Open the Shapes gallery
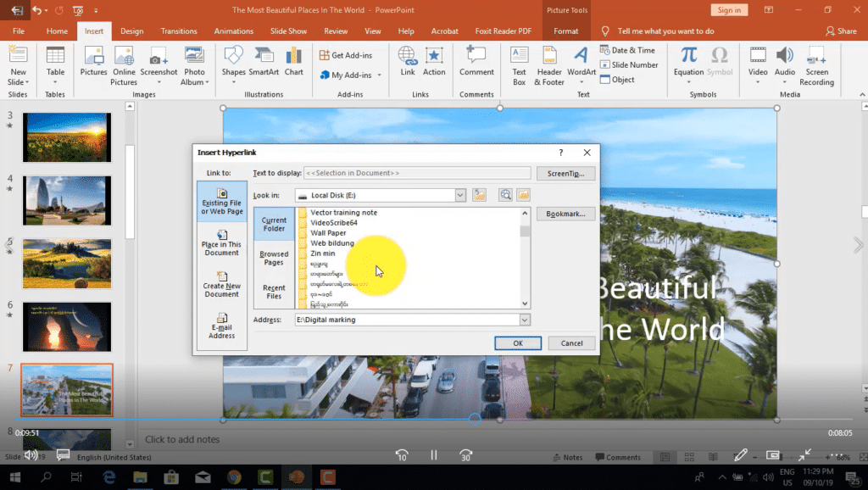 (233, 66)
